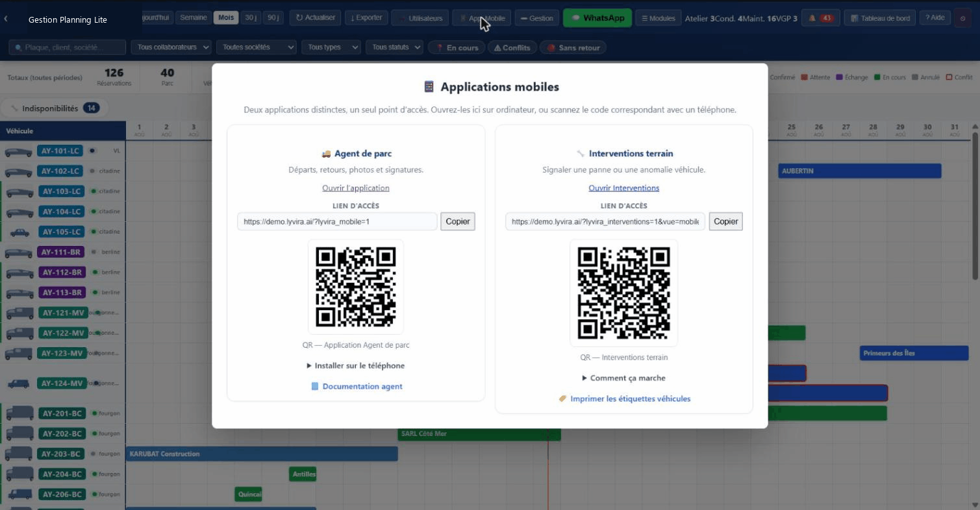Viewport: 980px width, 510px height.
Task: Select the KARUBAT Construction reservation bar
Action: tap(262, 454)
